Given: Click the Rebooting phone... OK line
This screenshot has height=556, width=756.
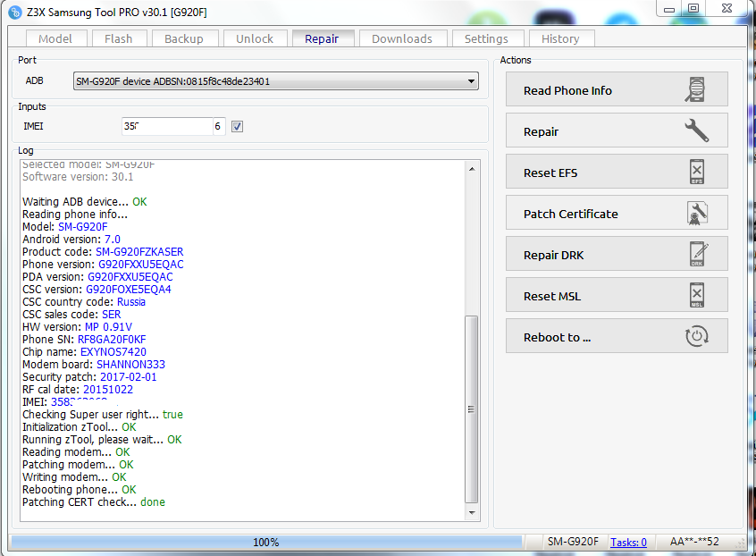Looking at the screenshot, I should tap(79, 490).
